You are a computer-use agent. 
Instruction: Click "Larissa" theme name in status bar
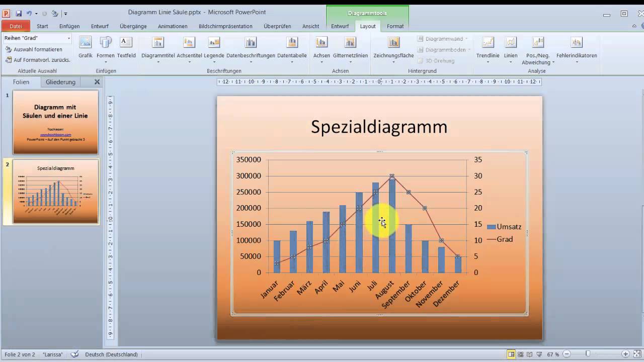click(53, 354)
